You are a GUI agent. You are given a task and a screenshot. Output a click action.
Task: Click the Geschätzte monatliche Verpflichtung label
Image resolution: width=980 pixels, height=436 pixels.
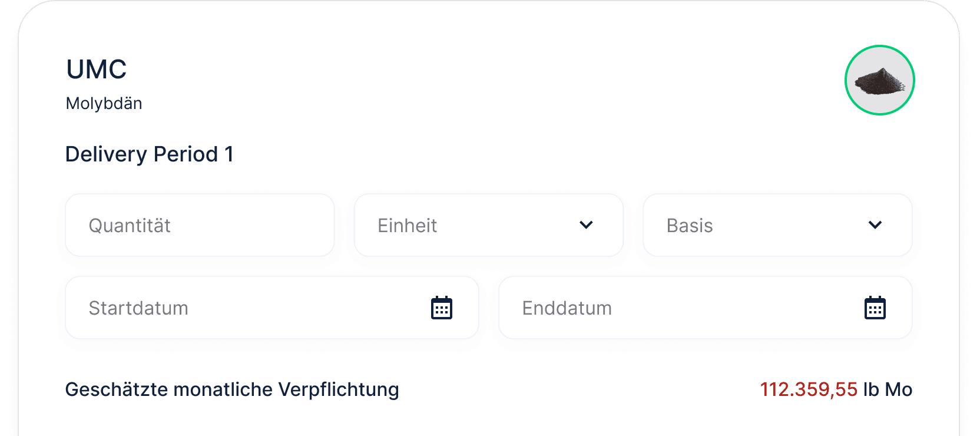click(232, 389)
